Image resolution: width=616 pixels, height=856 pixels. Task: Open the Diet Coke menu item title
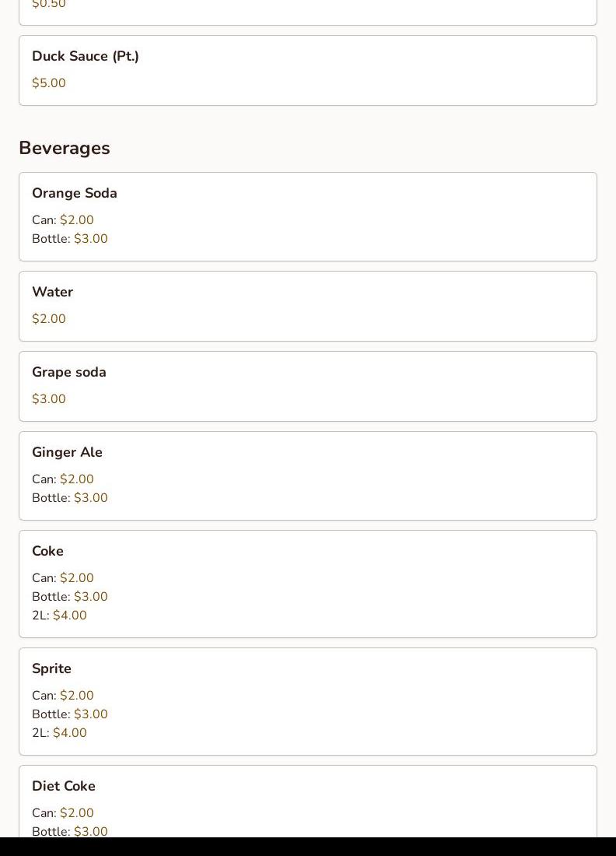(64, 786)
